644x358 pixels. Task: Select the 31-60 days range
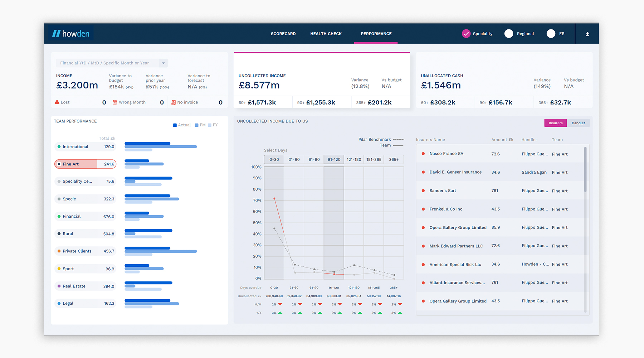pos(294,159)
